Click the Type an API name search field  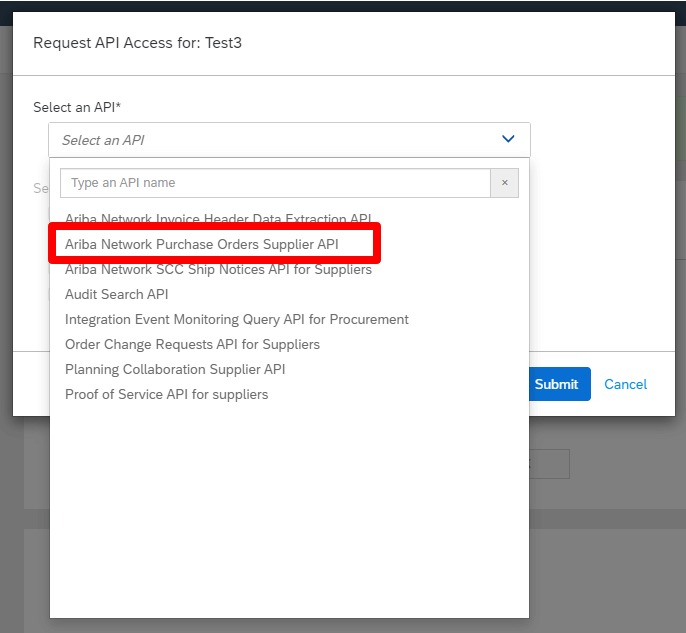tap(275, 183)
